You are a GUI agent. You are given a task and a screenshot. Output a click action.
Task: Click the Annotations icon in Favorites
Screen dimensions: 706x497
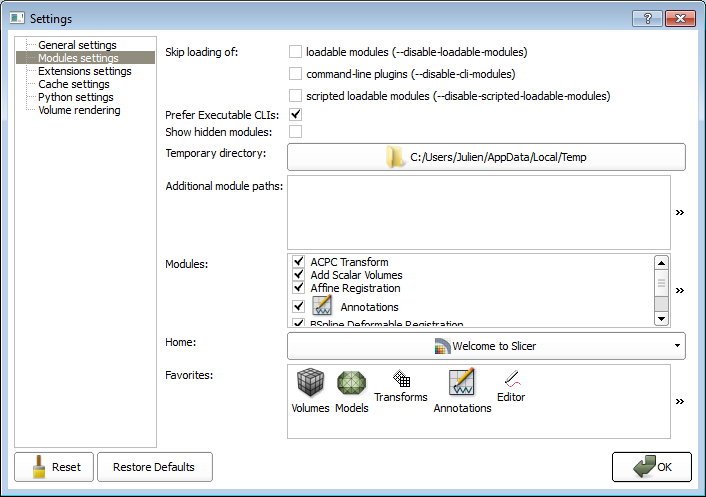(x=462, y=383)
